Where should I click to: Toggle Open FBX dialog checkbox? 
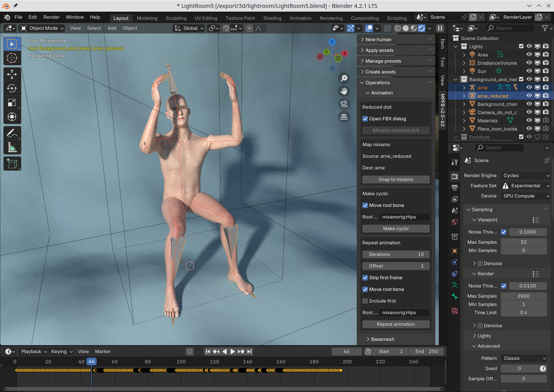pyautogui.click(x=365, y=119)
